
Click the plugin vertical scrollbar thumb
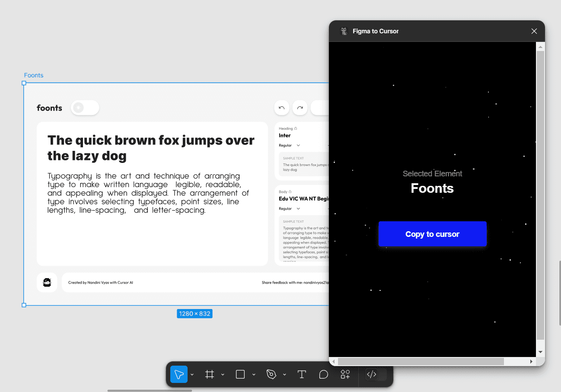tap(540, 195)
